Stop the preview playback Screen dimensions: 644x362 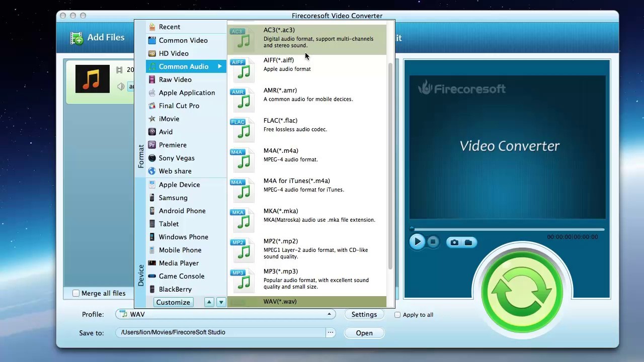click(433, 242)
